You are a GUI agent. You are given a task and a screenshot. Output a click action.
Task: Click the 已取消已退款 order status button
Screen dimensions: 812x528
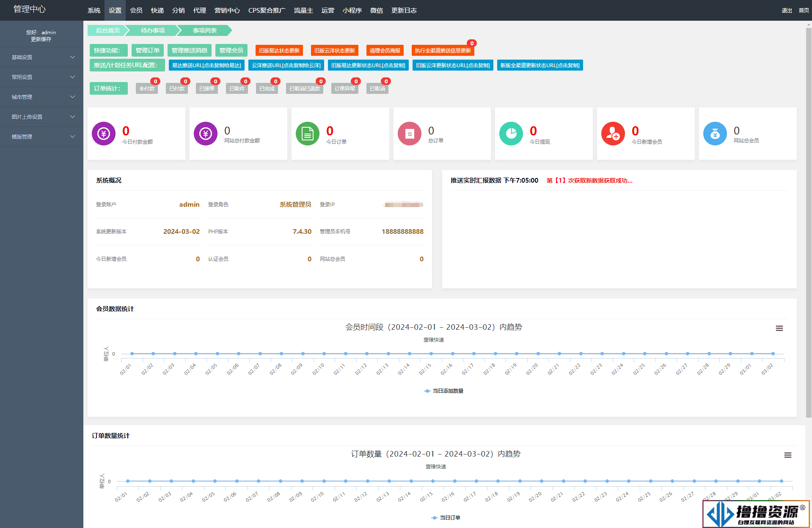tap(305, 88)
